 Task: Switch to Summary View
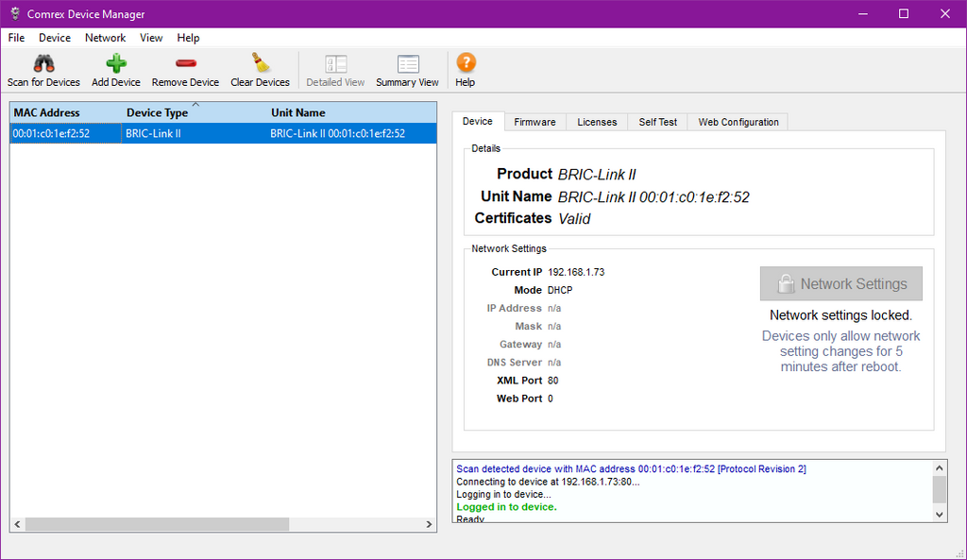[x=408, y=63]
